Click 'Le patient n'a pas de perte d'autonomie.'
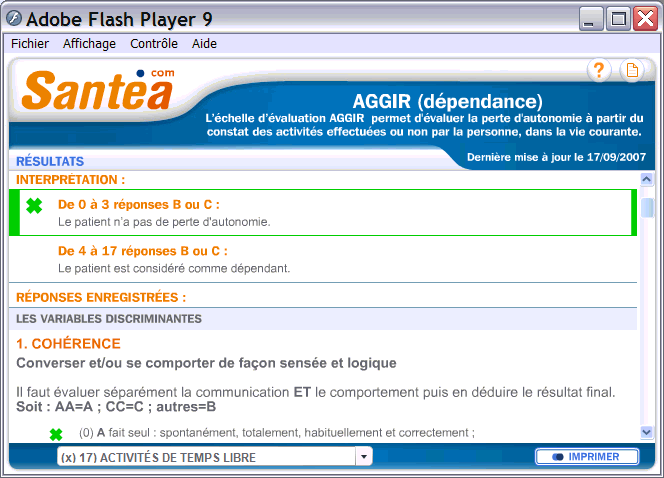The width and height of the screenshot is (664, 478). (164, 222)
